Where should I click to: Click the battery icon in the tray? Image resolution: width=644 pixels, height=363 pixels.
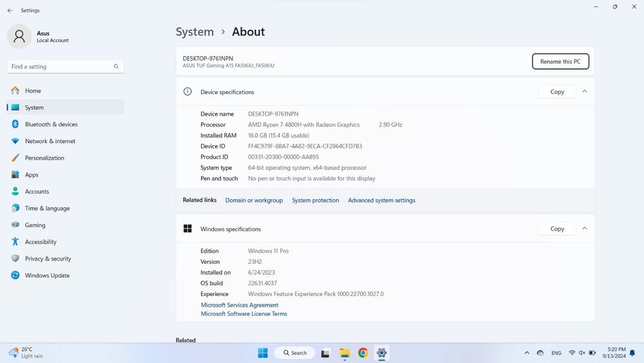click(592, 353)
